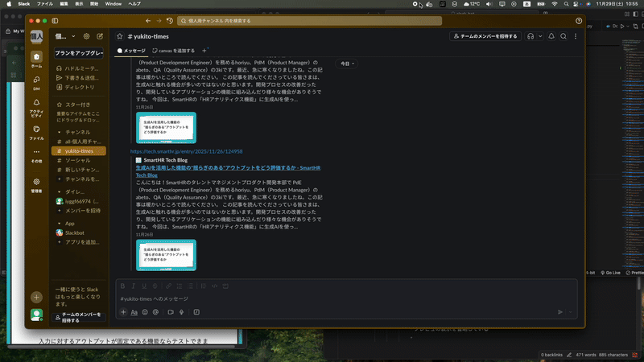Open channel notification bell settings
The image size is (644, 362).
551,36
